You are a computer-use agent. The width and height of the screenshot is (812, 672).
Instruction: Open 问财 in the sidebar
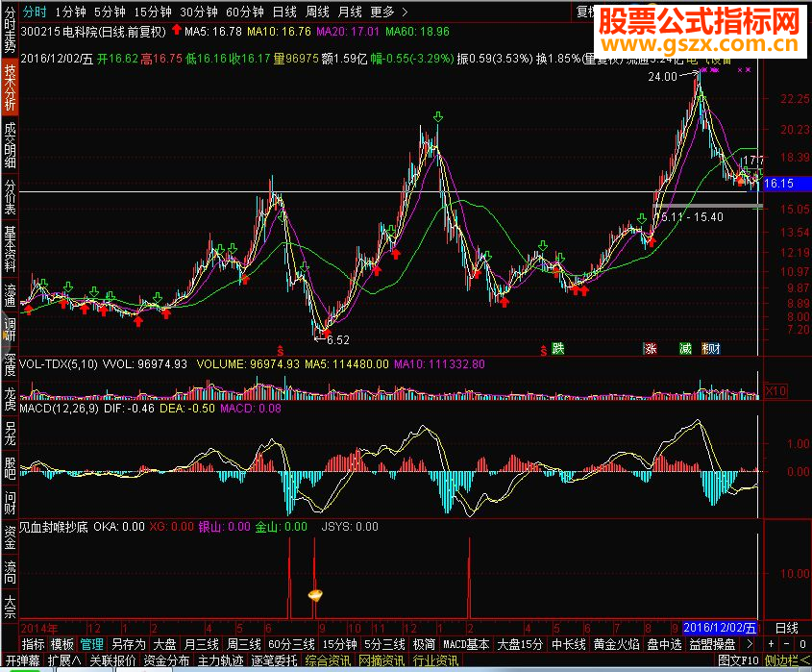pos(10,503)
